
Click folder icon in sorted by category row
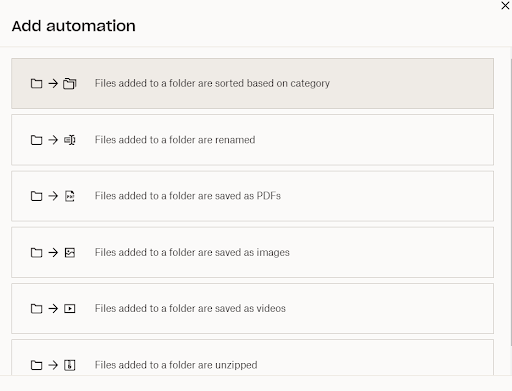click(36, 83)
